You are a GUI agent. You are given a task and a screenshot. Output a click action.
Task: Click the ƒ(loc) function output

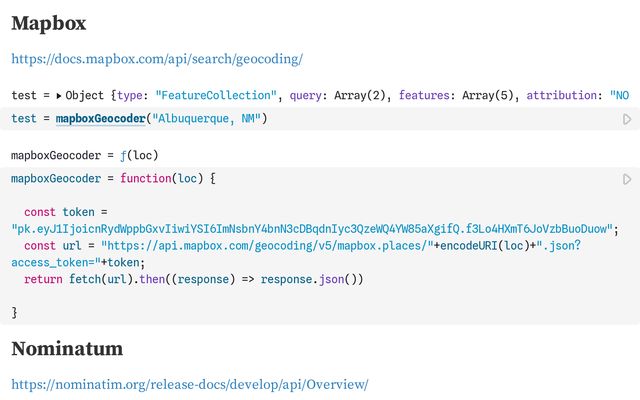138,155
